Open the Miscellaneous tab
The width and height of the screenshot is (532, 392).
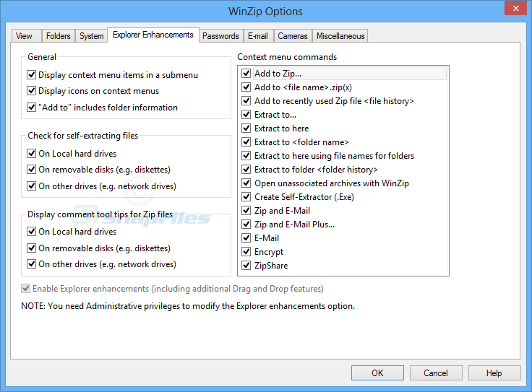(340, 36)
